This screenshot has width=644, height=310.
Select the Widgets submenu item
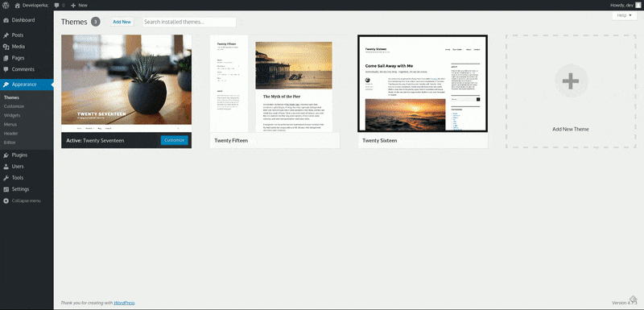[x=12, y=115]
